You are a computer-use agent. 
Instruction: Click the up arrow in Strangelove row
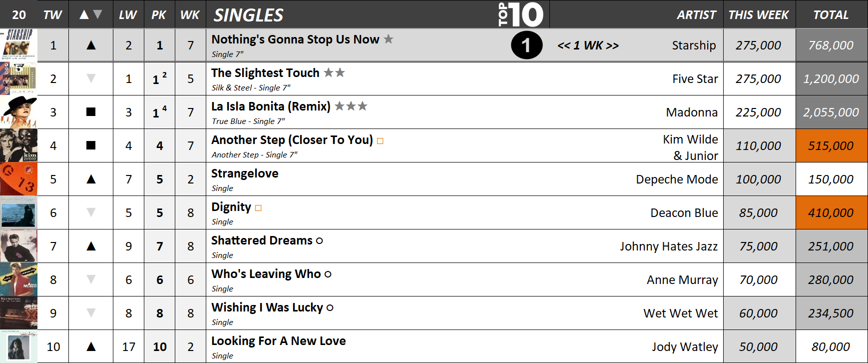click(91, 179)
